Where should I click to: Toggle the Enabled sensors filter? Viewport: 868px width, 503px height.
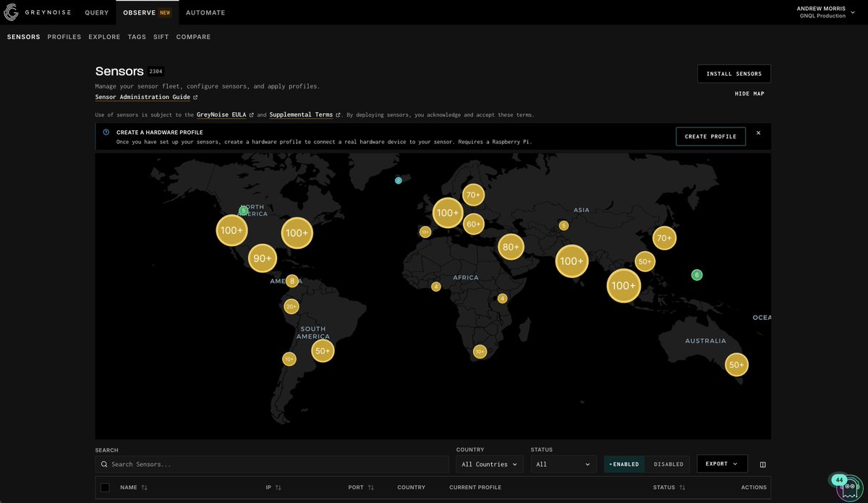point(624,464)
